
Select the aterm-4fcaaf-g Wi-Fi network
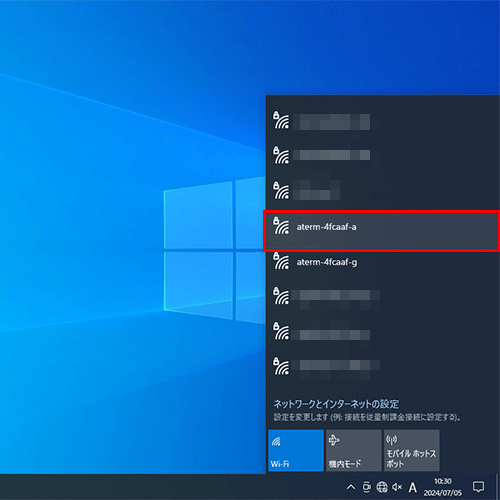pos(382,266)
